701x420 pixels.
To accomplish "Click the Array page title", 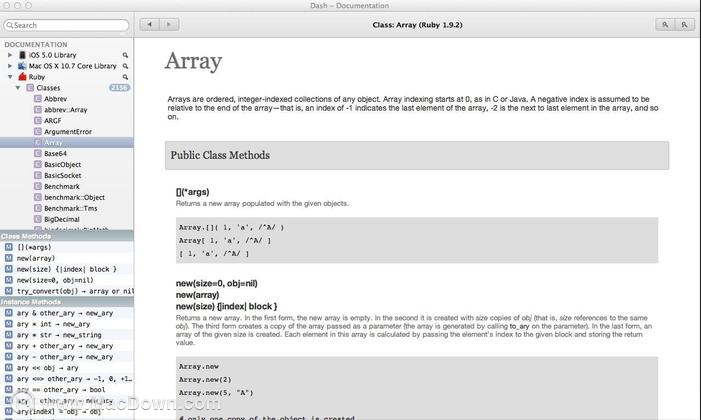I will [193, 61].
